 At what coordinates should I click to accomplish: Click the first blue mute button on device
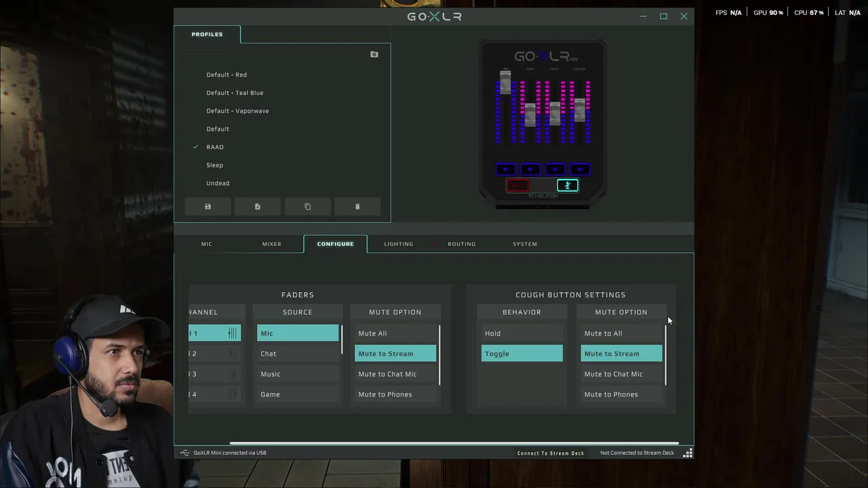click(x=505, y=169)
